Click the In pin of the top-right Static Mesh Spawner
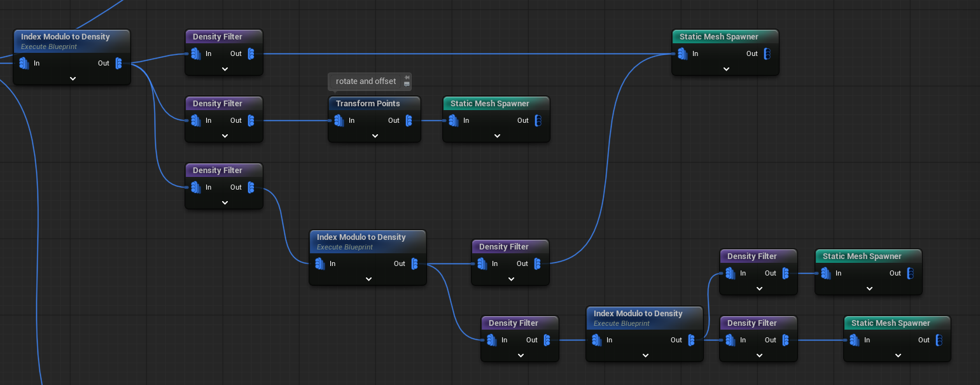Screen dimensions: 980x385 [682, 53]
